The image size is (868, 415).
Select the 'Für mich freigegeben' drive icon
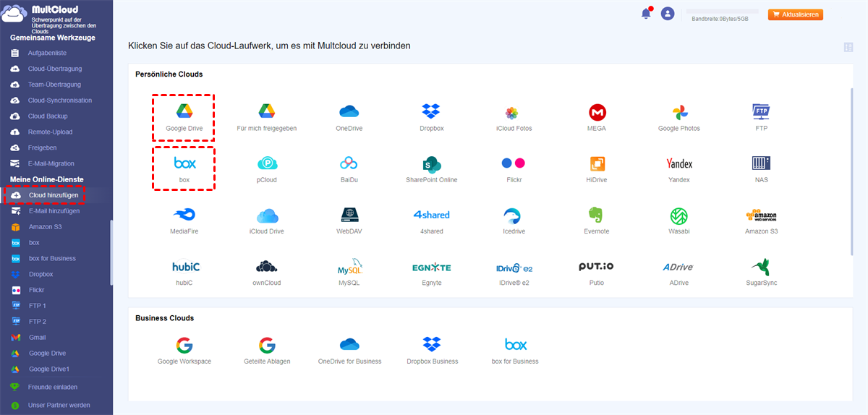(x=267, y=111)
